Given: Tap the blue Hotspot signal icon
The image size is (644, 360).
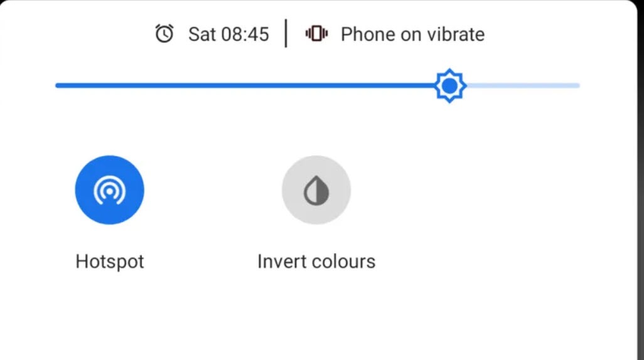Looking at the screenshot, I should (x=109, y=190).
